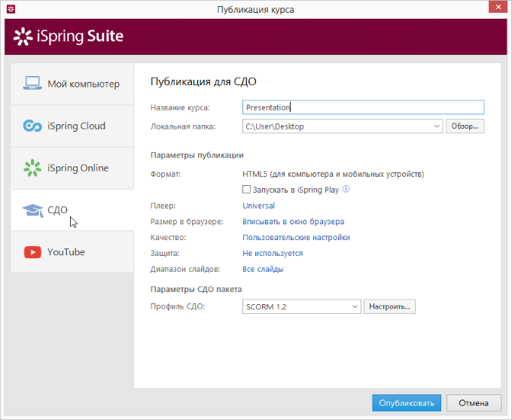This screenshot has width=512, height=420.
Task: Switch to YouTube tab
Action: 72,252
